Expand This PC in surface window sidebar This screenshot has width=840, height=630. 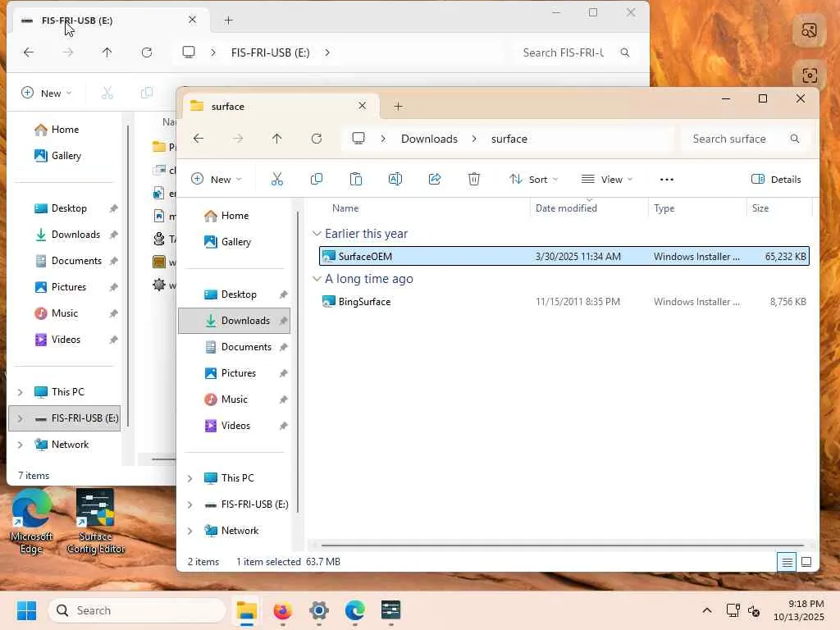pyautogui.click(x=189, y=478)
